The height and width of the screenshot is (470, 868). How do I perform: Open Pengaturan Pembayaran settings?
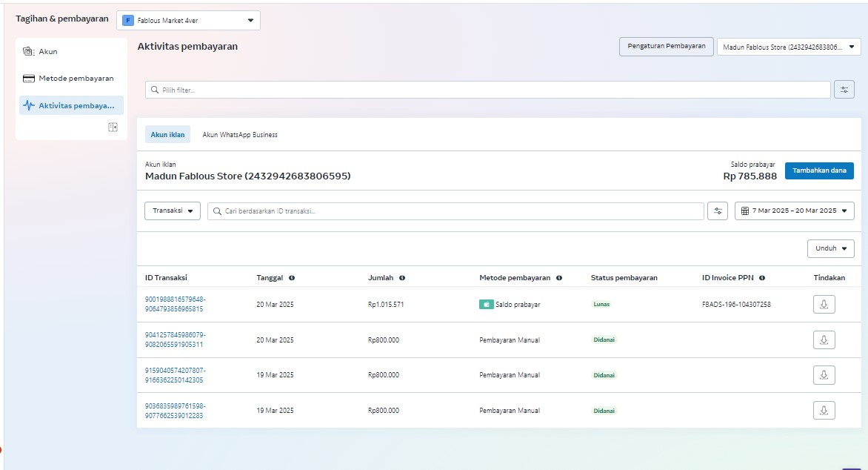tap(666, 46)
